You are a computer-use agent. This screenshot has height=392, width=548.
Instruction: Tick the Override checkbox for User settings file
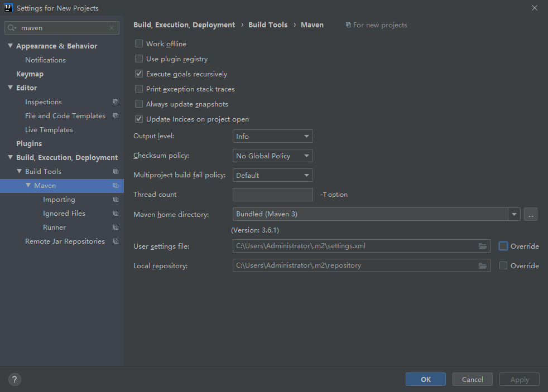coord(503,246)
